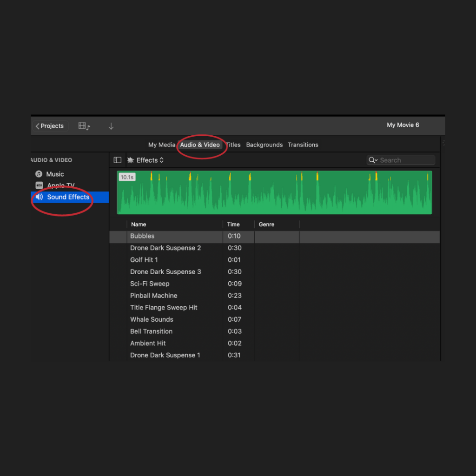Switch to the My Media tab
This screenshot has width=476, height=476.
(x=161, y=145)
